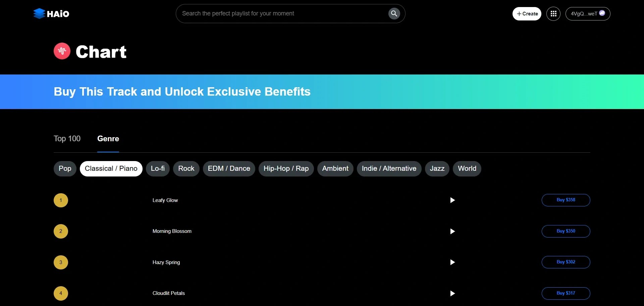Play the Hazy Spring track

point(452,262)
